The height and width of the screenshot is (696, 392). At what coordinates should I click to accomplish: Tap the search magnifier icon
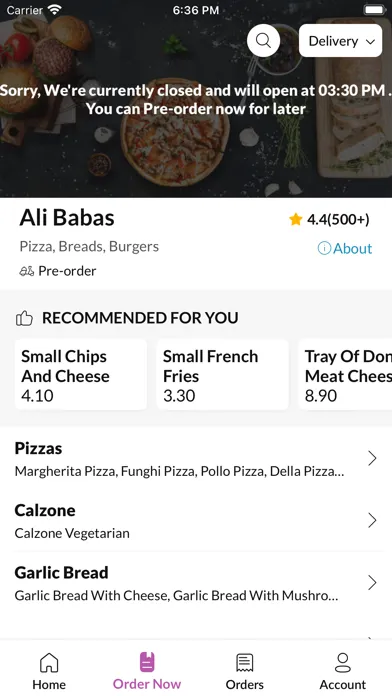(263, 41)
